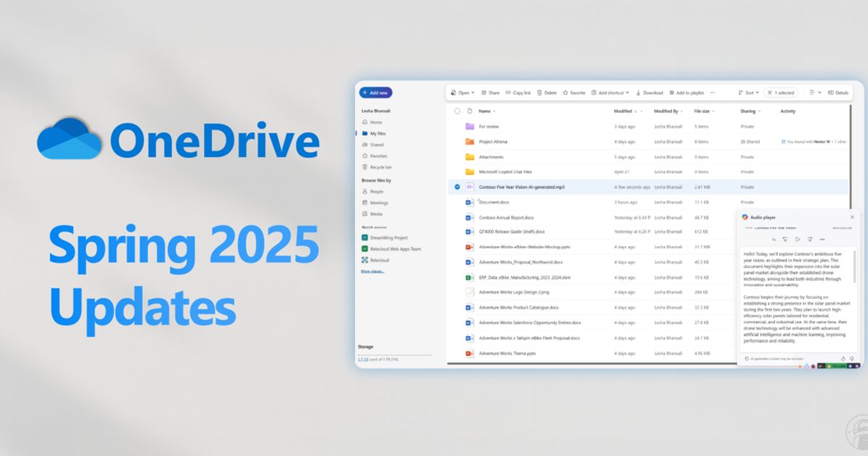The width and height of the screenshot is (868, 456).
Task: Close the Audio player panel
Action: (852, 217)
